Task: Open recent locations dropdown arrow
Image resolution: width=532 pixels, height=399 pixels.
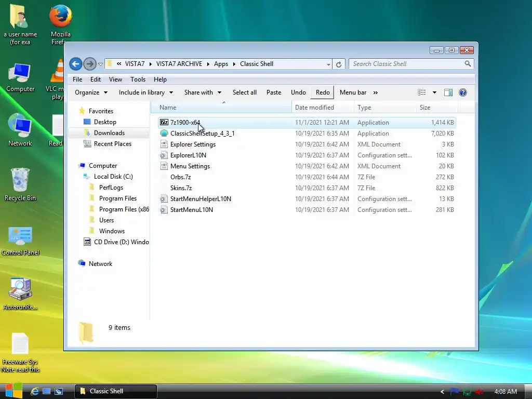Action: (x=100, y=64)
